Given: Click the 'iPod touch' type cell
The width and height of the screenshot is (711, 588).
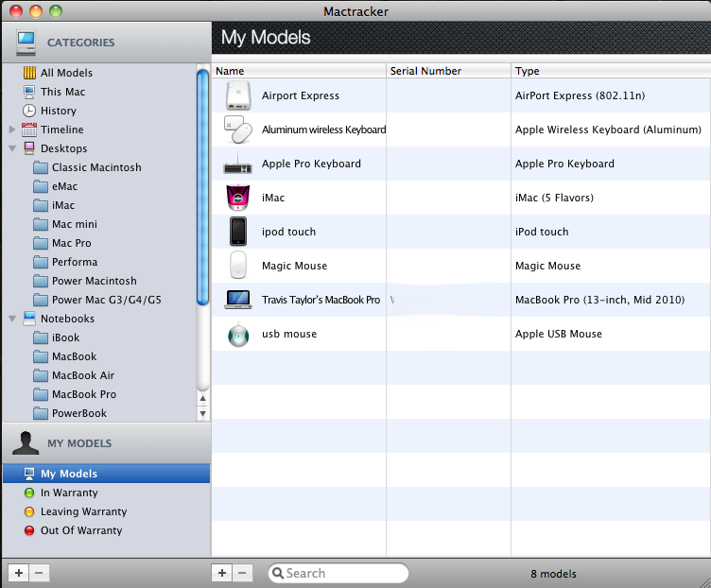Looking at the screenshot, I should pos(542,232).
